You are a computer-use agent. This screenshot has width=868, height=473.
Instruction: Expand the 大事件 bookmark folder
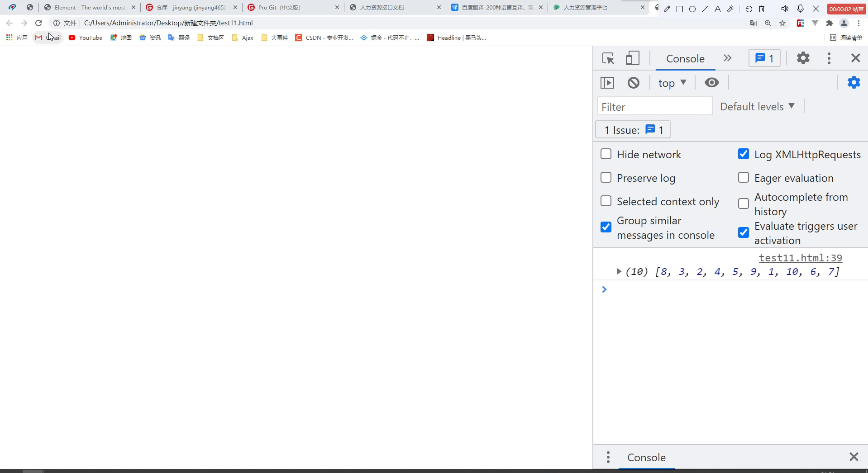pyautogui.click(x=274, y=38)
